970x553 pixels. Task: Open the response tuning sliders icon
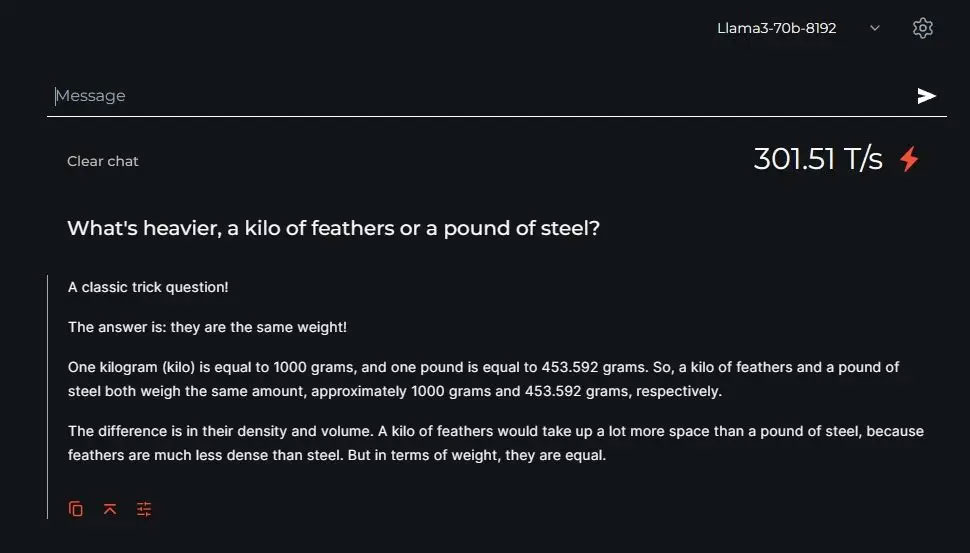coord(144,508)
